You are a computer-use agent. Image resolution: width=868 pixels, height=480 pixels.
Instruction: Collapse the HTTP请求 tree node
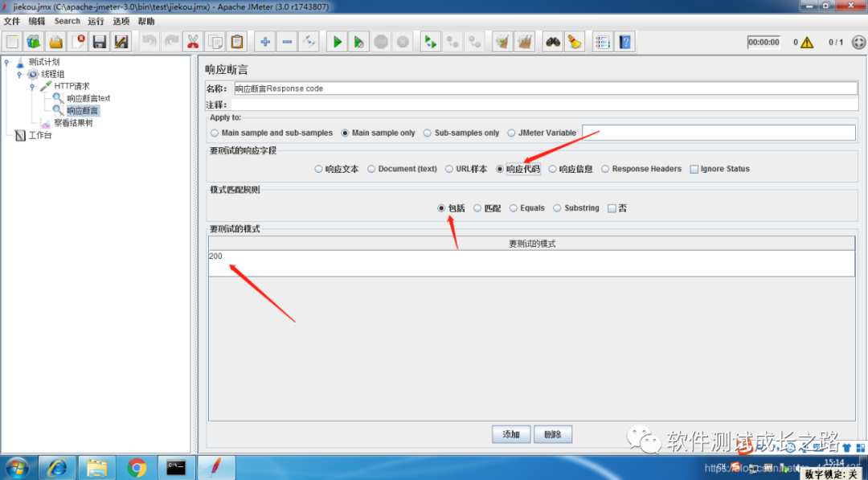coord(33,86)
